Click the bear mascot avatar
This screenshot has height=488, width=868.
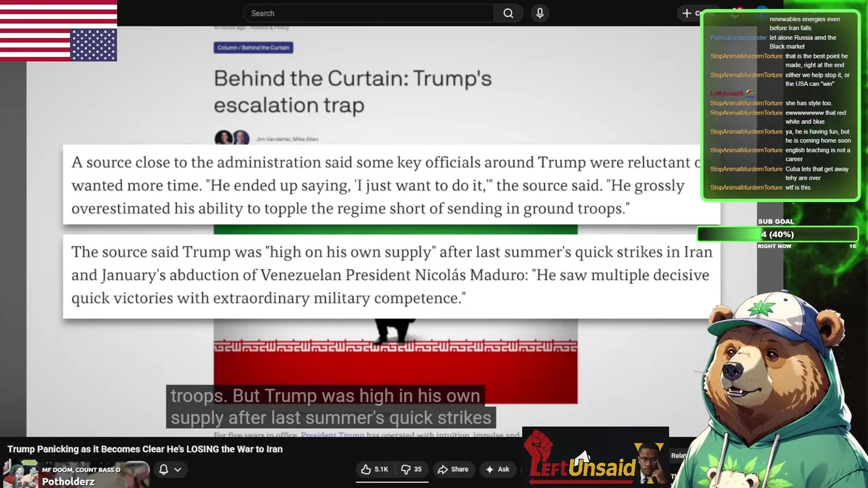point(773,390)
